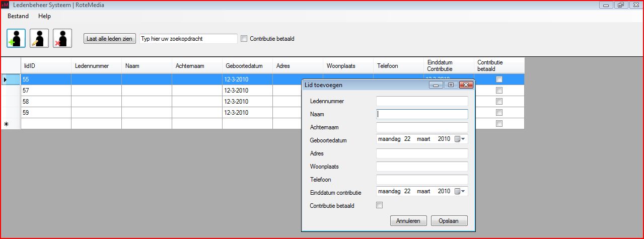Click Geboortedatum 12-3-2010 in row 59

247,113
